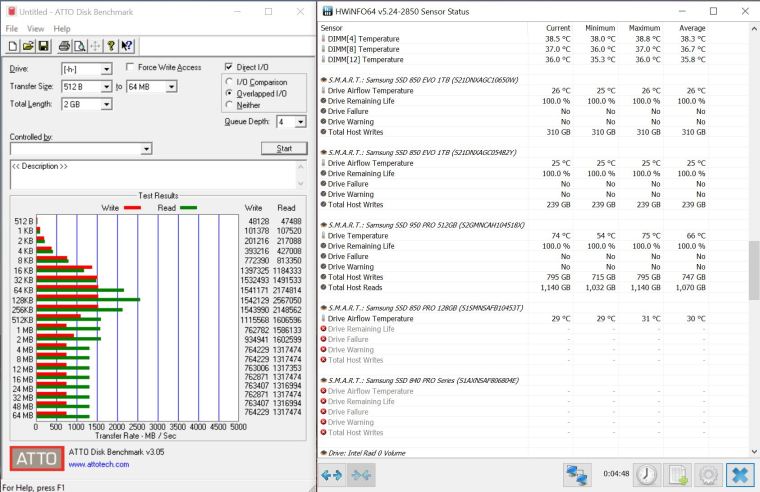Open a saved benchmark with folder icon
760x492 pixels.
(28, 46)
